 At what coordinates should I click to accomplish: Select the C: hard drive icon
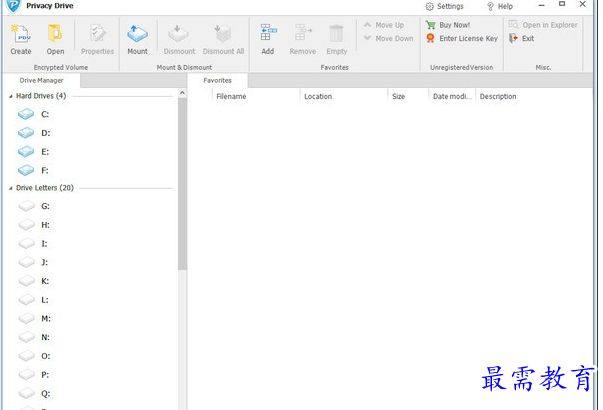tap(26, 115)
